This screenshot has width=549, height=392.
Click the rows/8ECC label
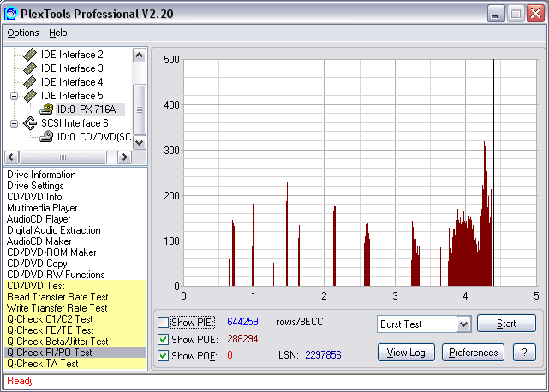[300, 322]
